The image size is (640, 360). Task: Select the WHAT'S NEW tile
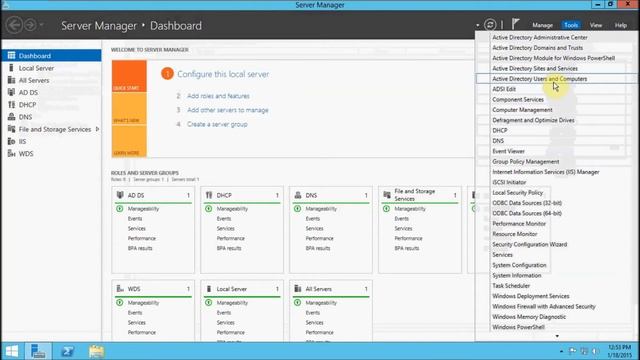click(x=129, y=109)
